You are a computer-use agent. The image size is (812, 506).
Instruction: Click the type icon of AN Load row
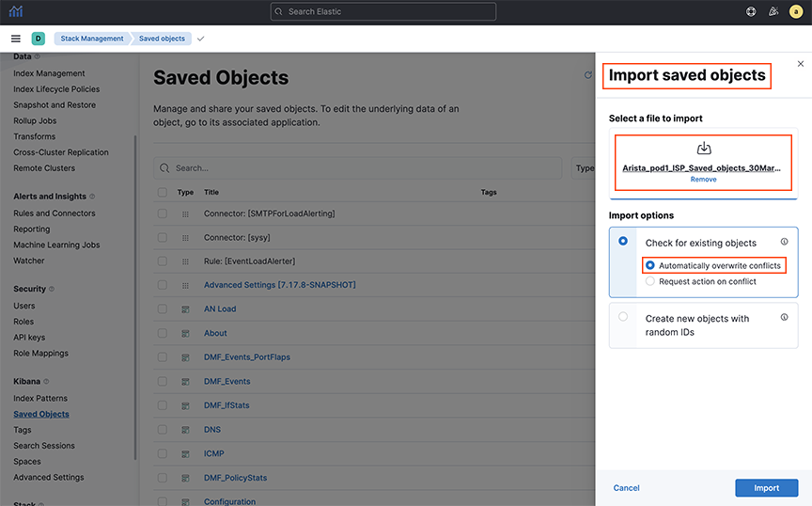pyautogui.click(x=185, y=309)
